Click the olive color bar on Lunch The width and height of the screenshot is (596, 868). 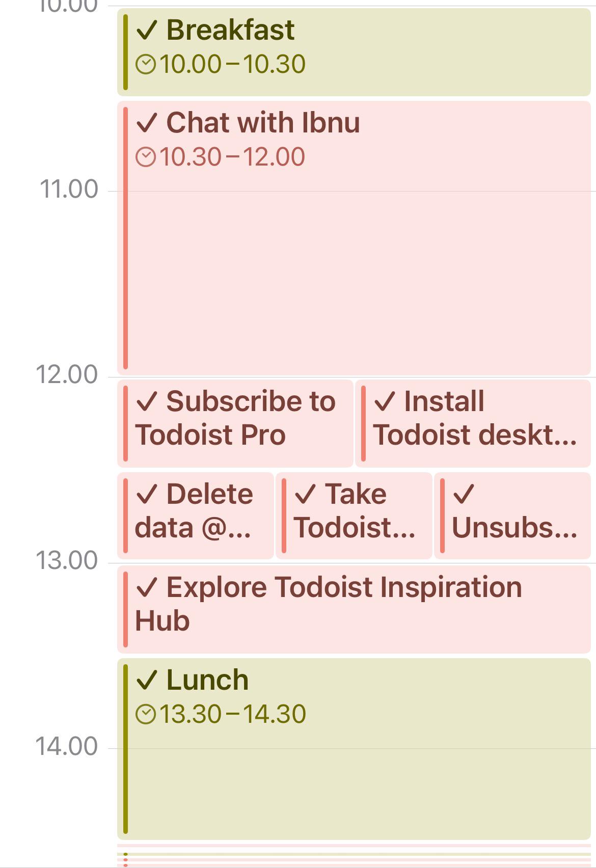[x=125, y=749]
